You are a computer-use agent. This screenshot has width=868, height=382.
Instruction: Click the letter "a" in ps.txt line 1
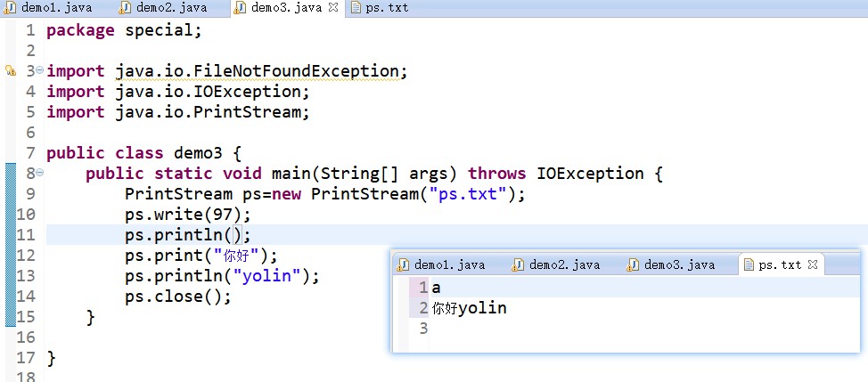click(436, 288)
